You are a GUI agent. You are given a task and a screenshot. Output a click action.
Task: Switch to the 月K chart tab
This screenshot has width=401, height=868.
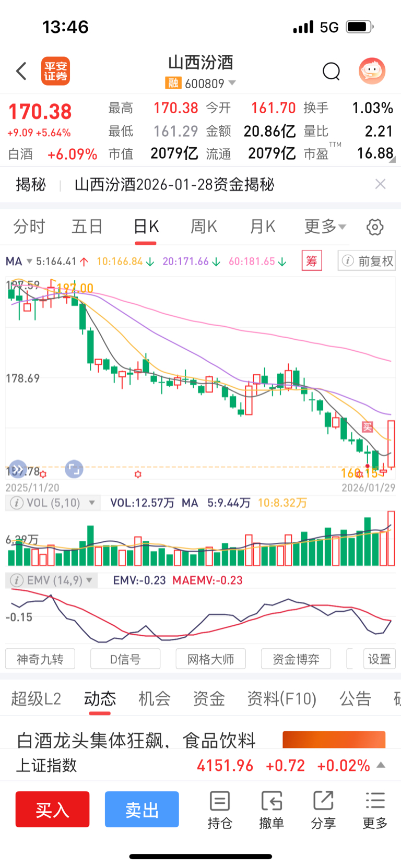click(x=262, y=227)
